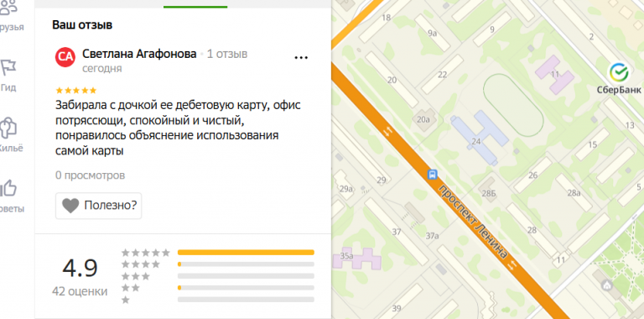This screenshot has height=319, width=644.
Task: Open the Жильё sidebar icon
Action: [x=8, y=128]
